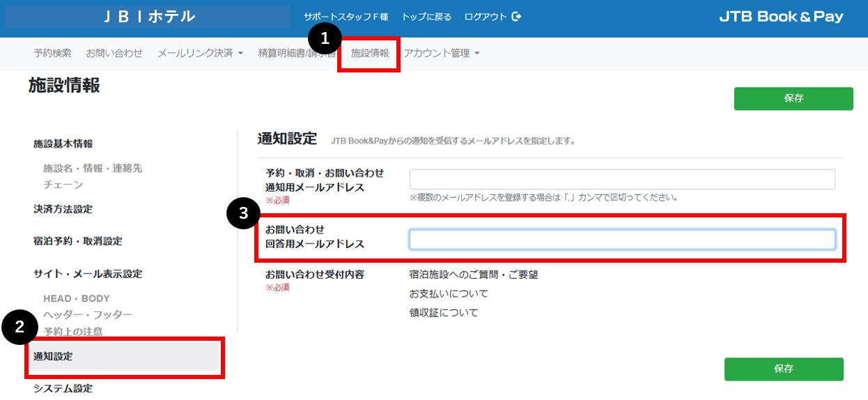868x400 pixels.
Task: Open 精算明細書/請求書 in the navigation
Action: coord(297,53)
